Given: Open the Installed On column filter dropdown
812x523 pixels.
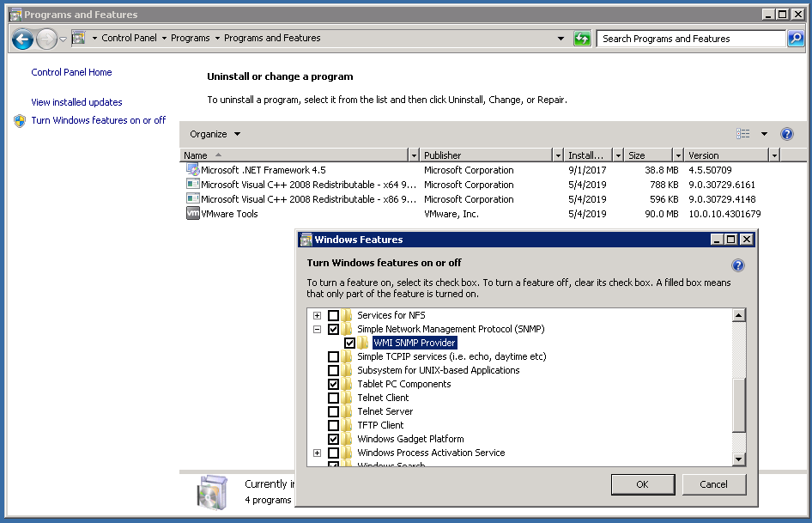Looking at the screenshot, I should point(618,155).
